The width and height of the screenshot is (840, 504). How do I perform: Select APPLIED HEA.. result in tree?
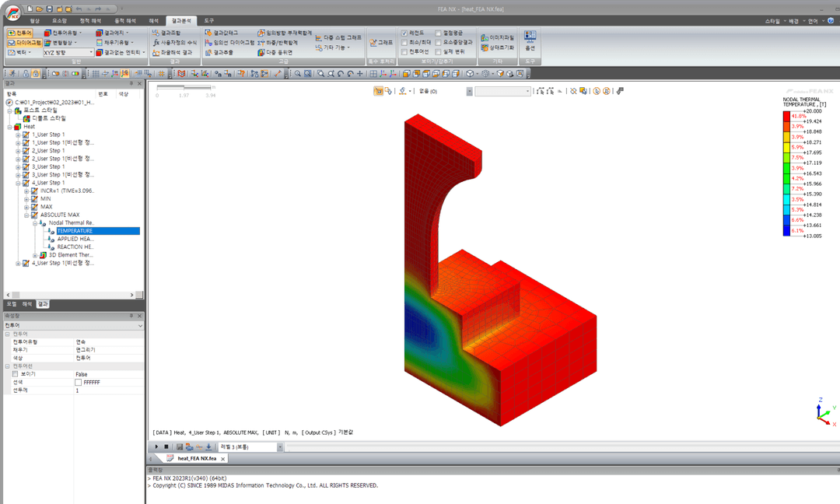75,239
